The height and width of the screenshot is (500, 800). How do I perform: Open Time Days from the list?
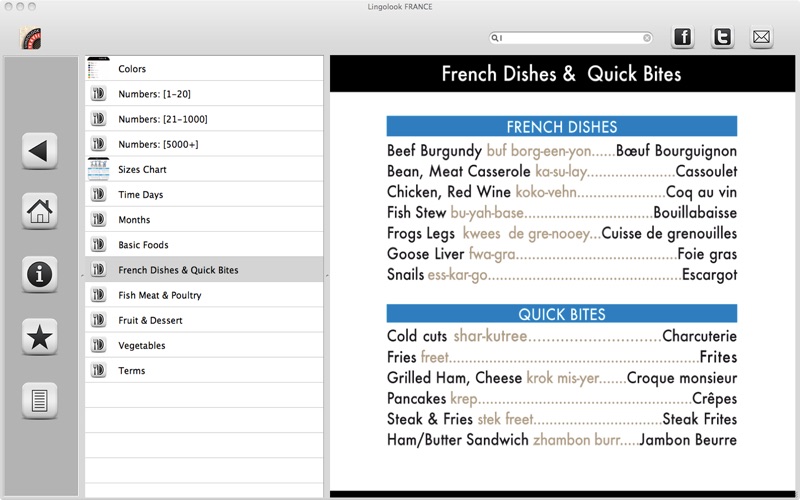140,195
